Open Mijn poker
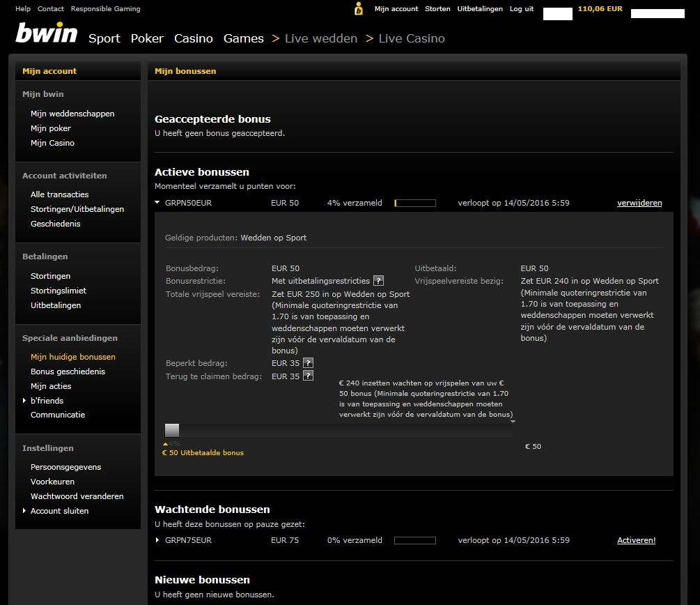700x605 pixels. (x=50, y=128)
